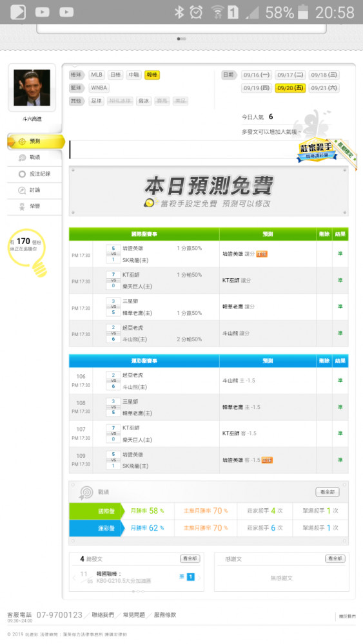Open 榮譽 in the sidebar

[x=35, y=206]
